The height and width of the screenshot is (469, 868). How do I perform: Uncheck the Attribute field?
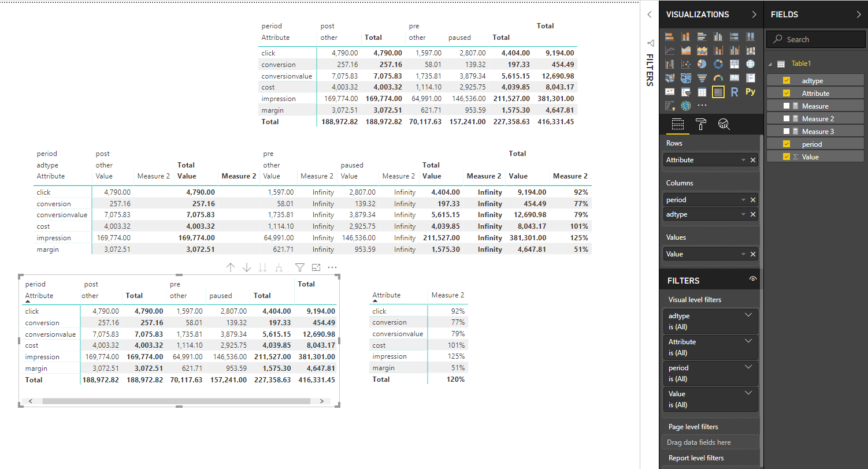[787, 94]
